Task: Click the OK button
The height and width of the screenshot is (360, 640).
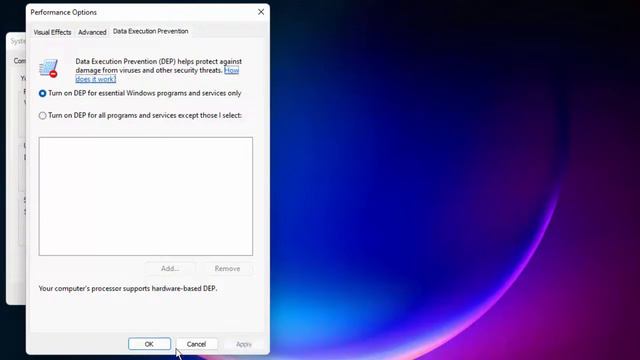Action: (x=149, y=344)
